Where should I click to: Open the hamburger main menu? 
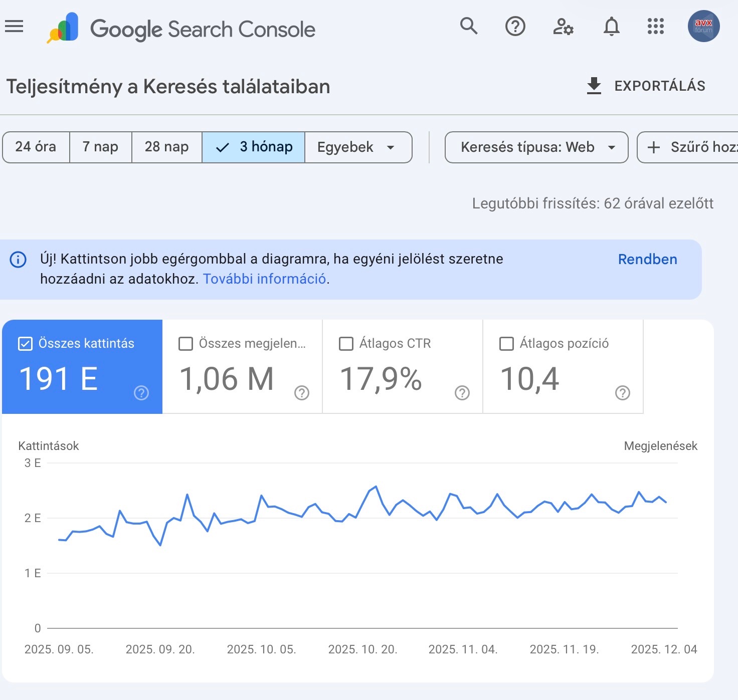point(14,26)
